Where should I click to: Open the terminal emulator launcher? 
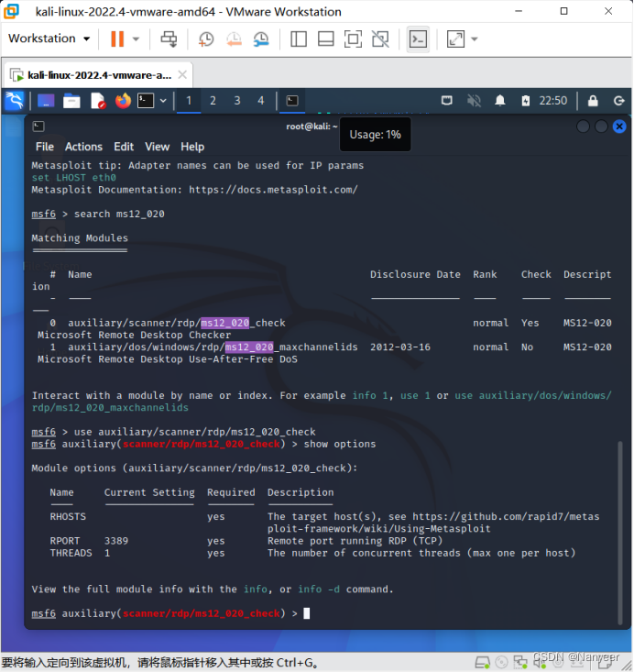click(x=146, y=101)
